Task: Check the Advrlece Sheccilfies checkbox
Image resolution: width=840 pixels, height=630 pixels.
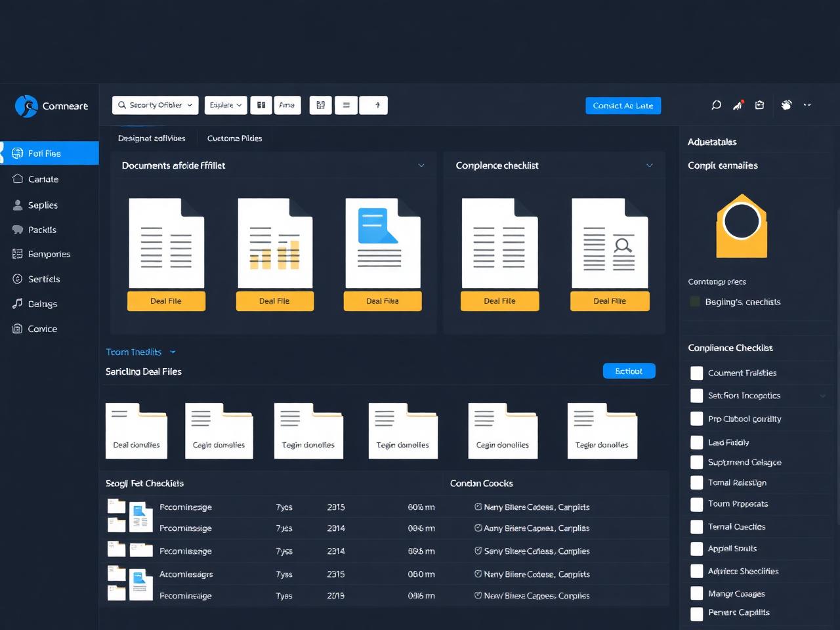Action: click(x=697, y=572)
